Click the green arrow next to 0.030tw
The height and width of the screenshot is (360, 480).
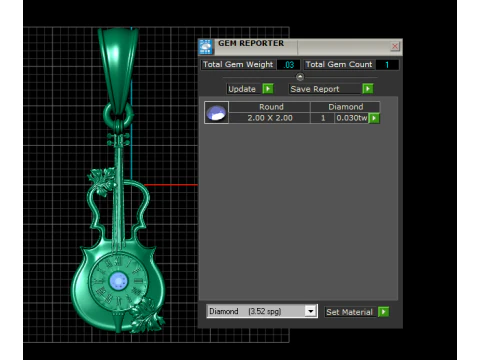(374, 118)
